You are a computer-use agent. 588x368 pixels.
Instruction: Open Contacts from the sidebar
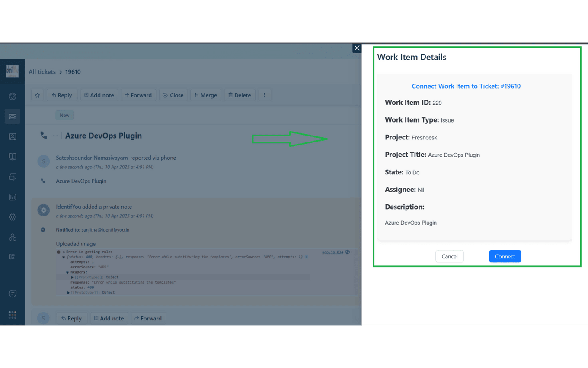12,136
